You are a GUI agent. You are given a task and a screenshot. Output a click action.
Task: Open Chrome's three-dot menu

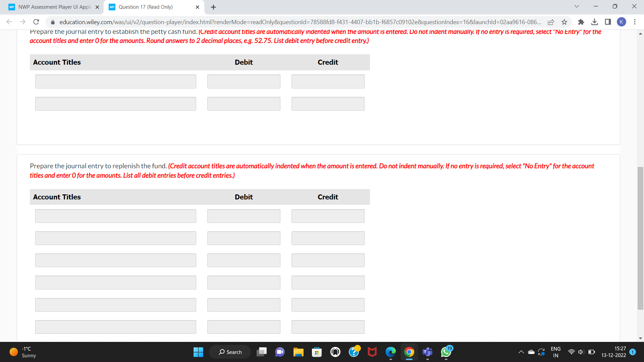pyautogui.click(x=635, y=22)
